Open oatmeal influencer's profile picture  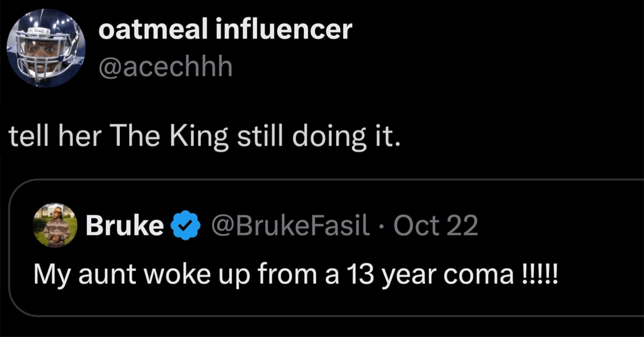pyautogui.click(x=46, y=48)
